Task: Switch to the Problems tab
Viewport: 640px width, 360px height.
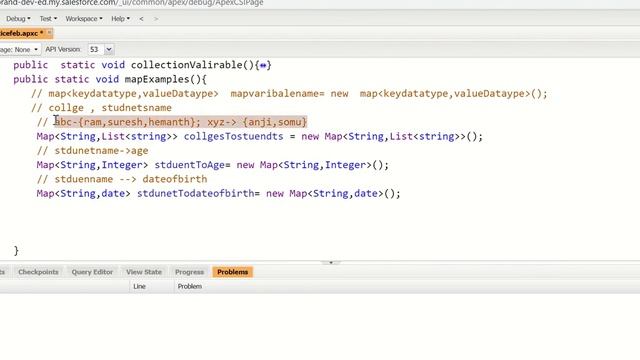Action: [233, 272]
